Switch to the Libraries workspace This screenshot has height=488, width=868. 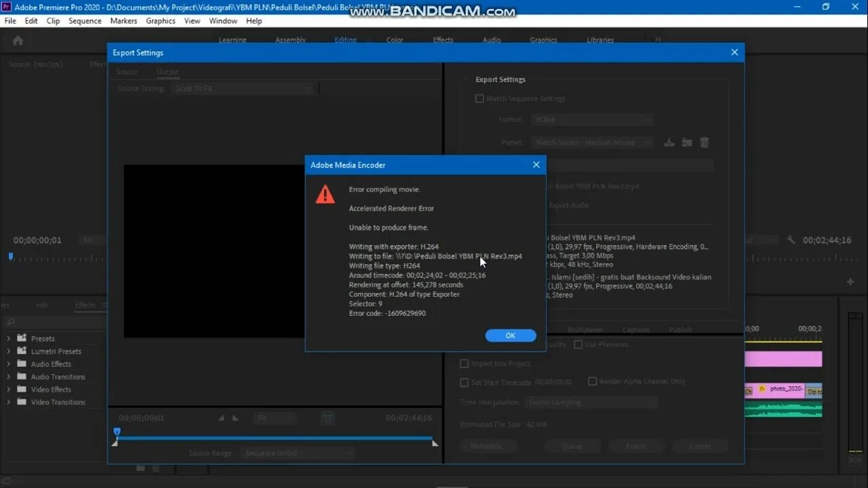(600, 40)
